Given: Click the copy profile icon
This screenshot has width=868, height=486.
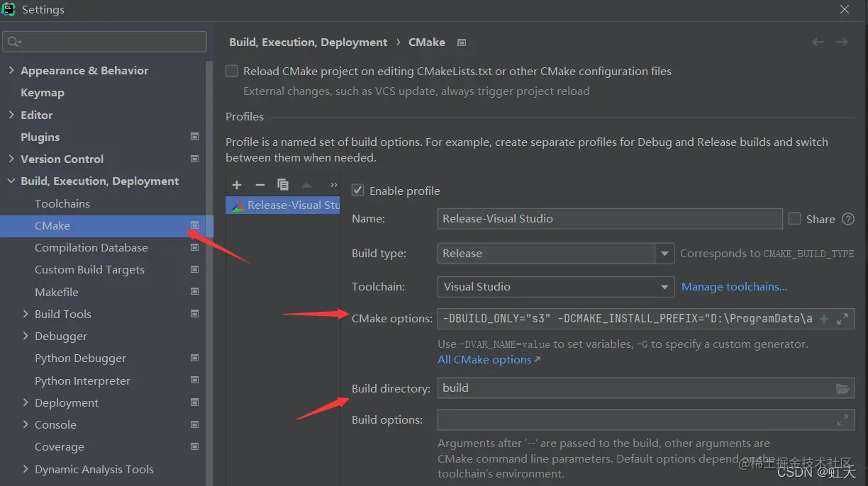Looking at the screenshot, I should click(283, 184).
